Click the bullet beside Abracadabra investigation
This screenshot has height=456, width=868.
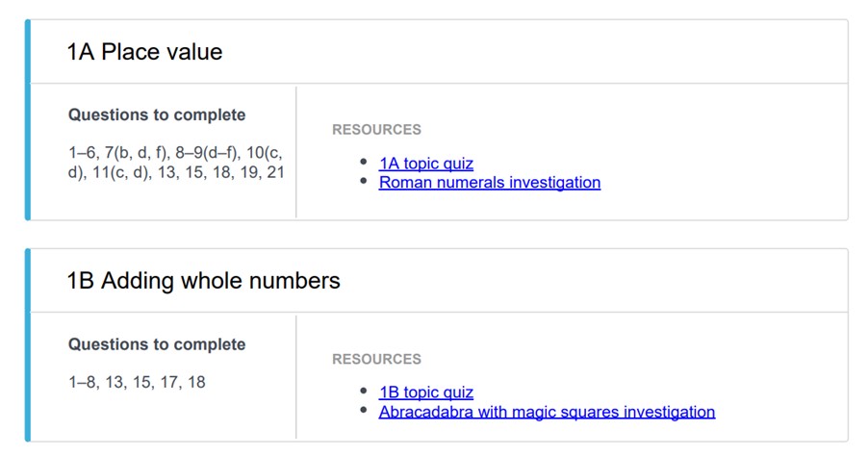pyautogui.click(x=363, y=410)
